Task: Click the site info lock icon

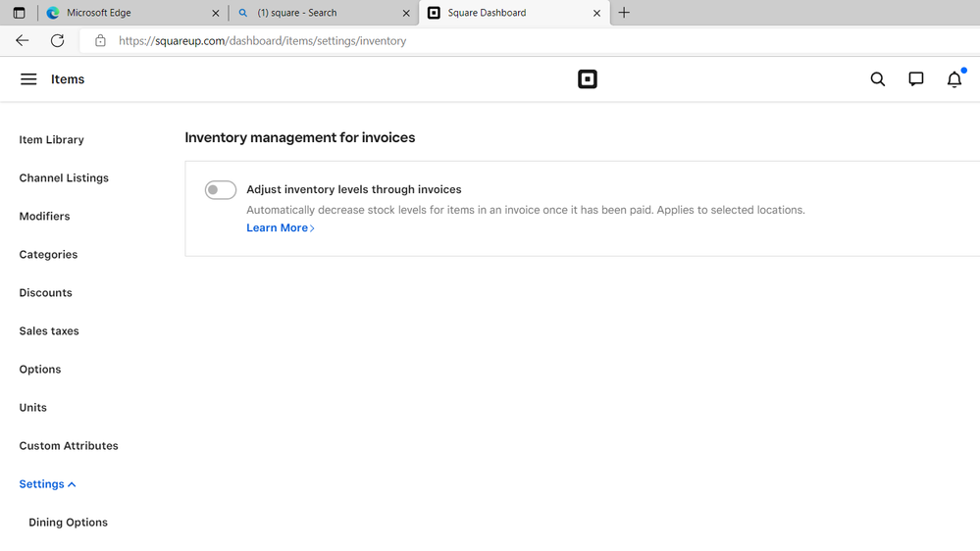Action: click(100, 41)
